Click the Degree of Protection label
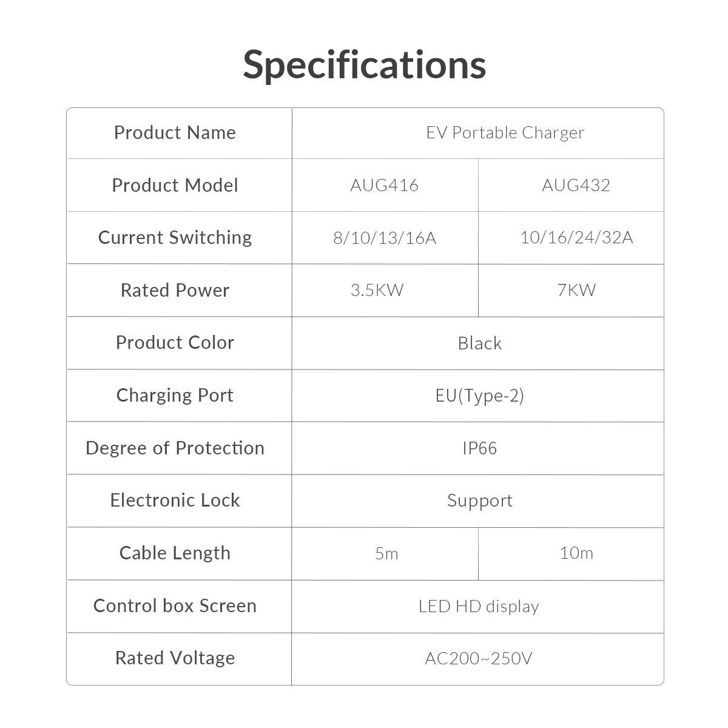Viewport: 728px width, 728px height. pos(175,448)
